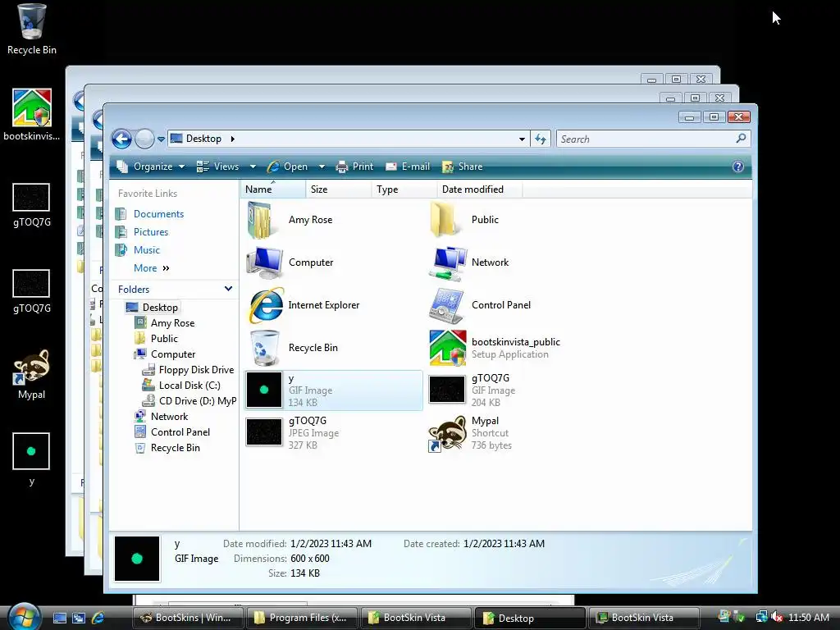Click Share in the toolbar
The height and width of the screenshot is (630, 840).
[x=463, y=167]
